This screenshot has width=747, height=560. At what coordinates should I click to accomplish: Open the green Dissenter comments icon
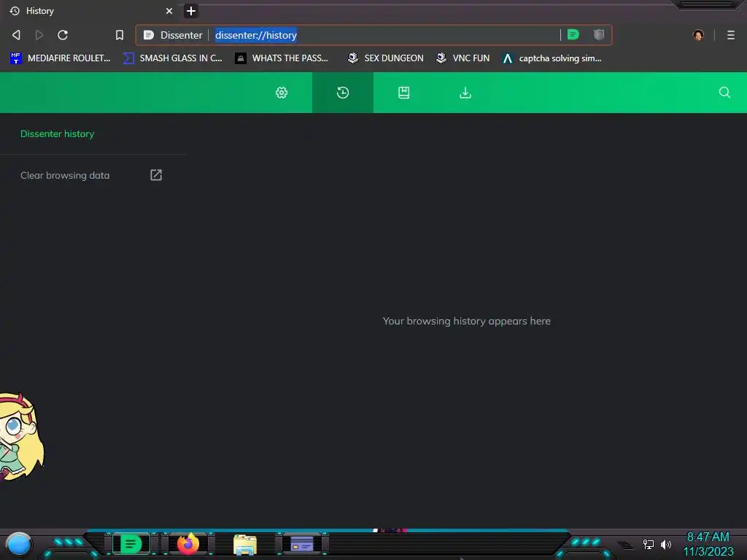pyautogui.click(x=573, y=34)
